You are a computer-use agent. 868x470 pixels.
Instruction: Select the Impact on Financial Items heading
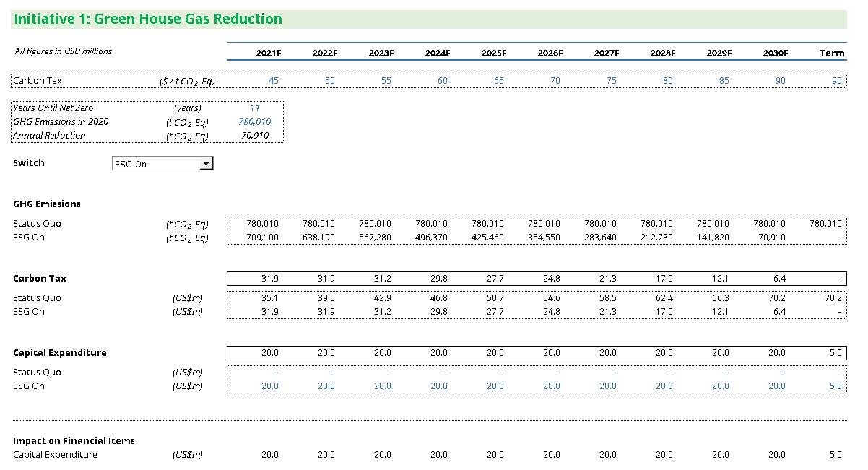pyautogui.click(x=74, y=440)
